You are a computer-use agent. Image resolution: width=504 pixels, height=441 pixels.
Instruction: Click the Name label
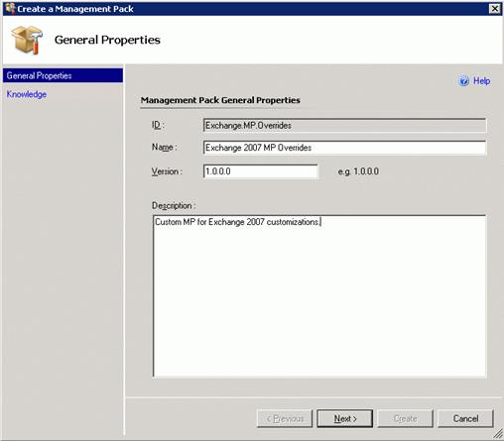click(x=165, y=147)
